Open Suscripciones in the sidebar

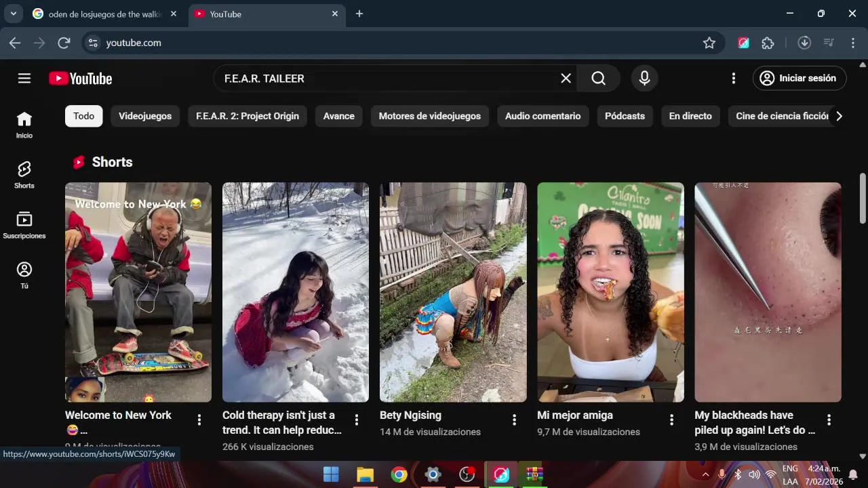24,226
